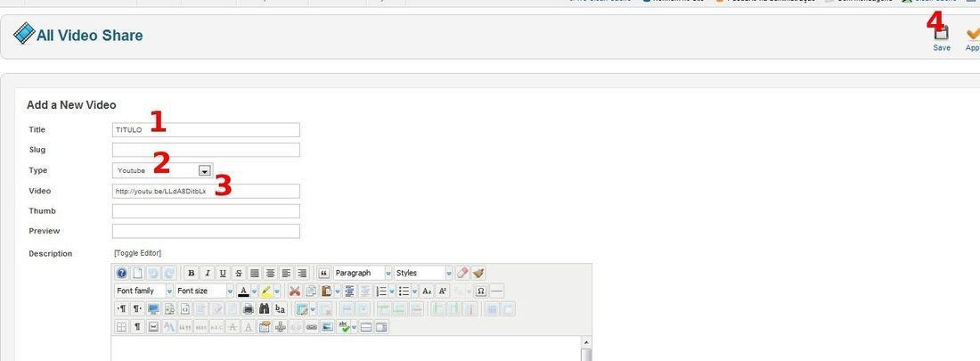The image size is (980, 361).
Task: Insert special character with Omega icon
Action: [x=480, y=291]
